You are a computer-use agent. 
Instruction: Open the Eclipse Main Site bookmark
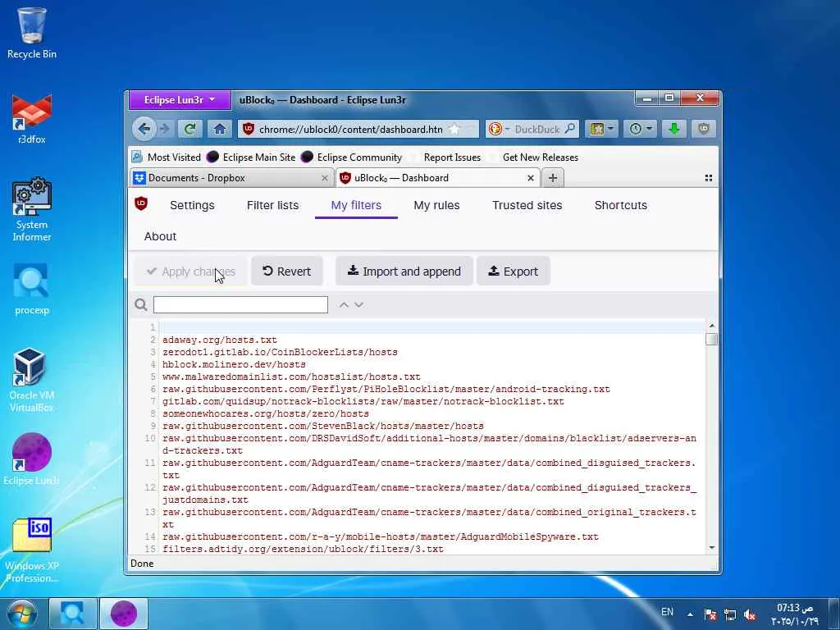251,157
